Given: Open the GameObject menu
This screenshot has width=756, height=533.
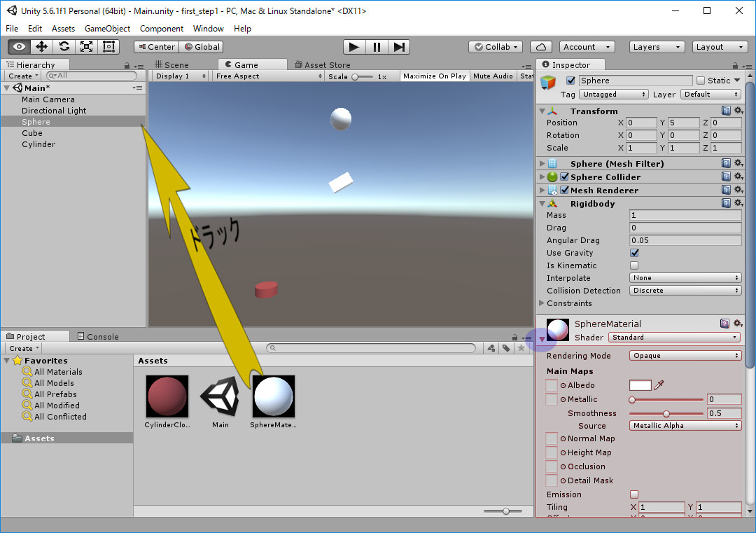Looking at the screenshot, I should click(107, 29).
